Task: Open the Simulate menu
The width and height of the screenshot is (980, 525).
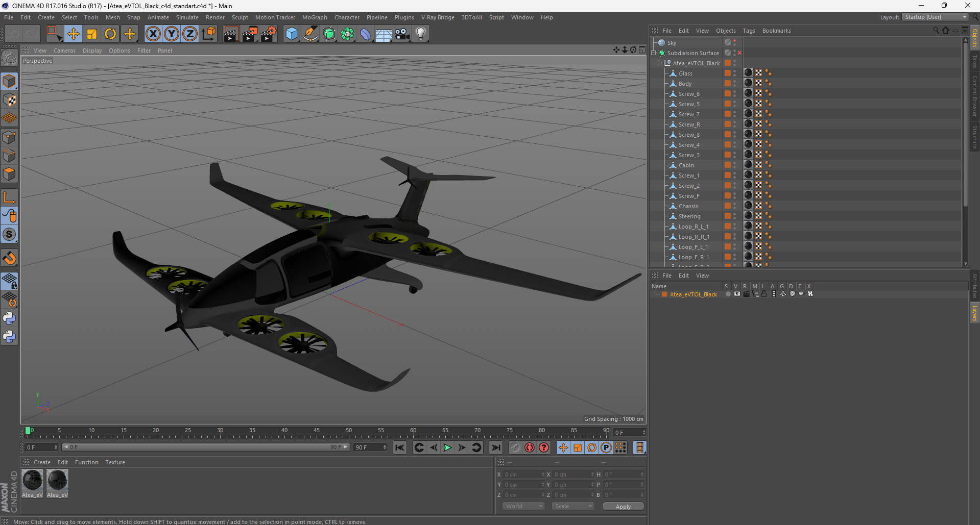Action: 187,17
